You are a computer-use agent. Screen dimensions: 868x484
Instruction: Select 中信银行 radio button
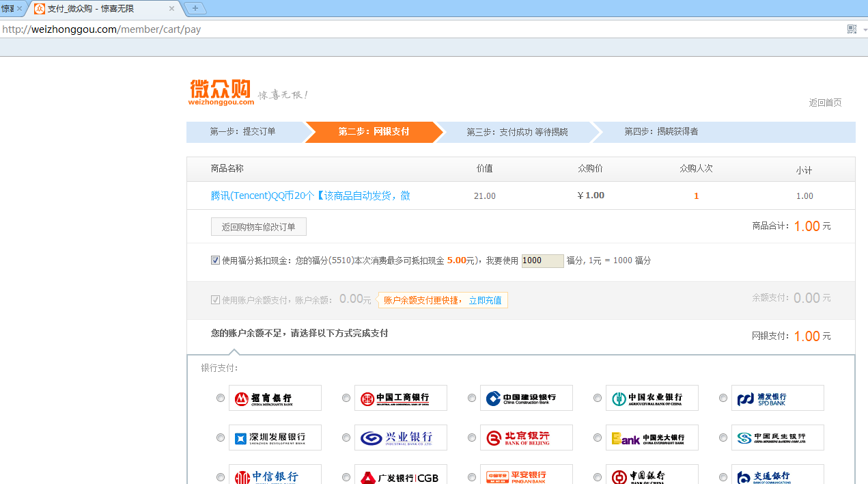[x=221, y=477]
